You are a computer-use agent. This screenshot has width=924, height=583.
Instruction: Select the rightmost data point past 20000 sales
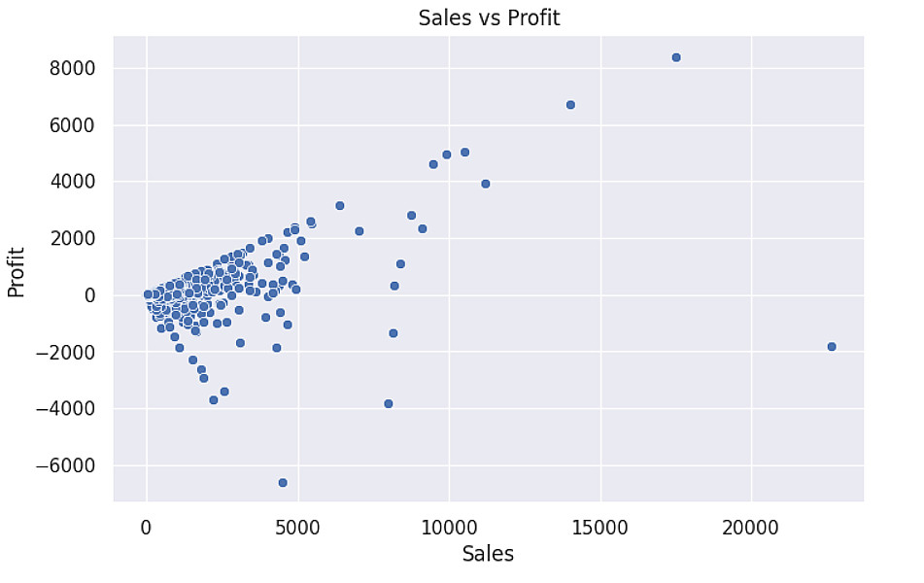coord(831,347)
